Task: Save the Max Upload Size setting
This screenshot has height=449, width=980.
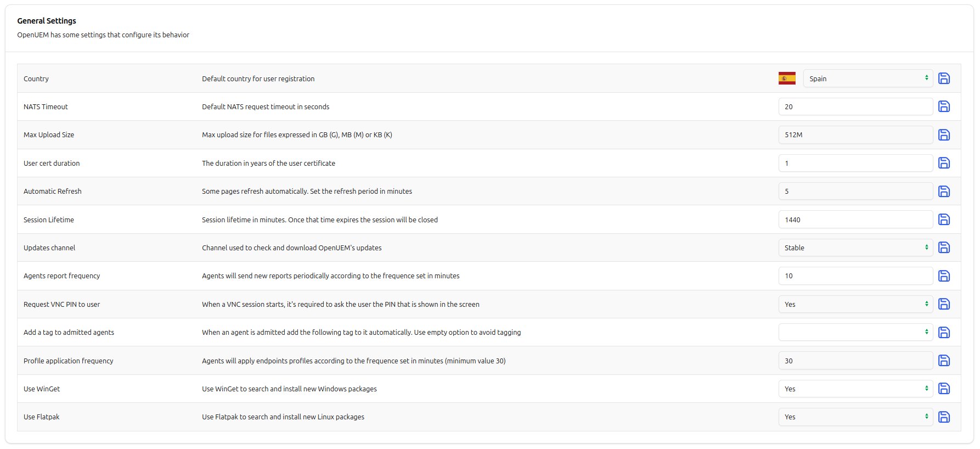Action: 944,135
